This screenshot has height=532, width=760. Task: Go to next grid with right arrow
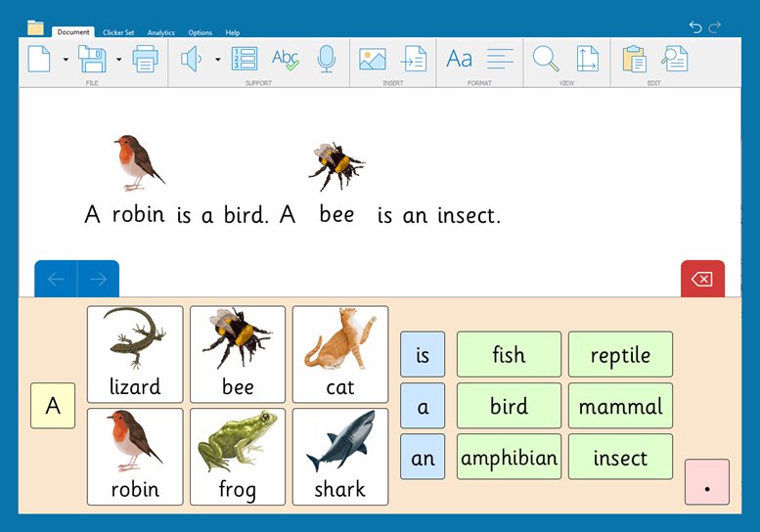(98, 280)
